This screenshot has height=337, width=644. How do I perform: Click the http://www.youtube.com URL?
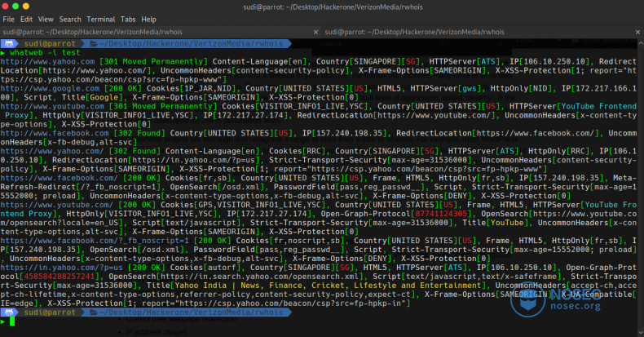coord(52,106)
